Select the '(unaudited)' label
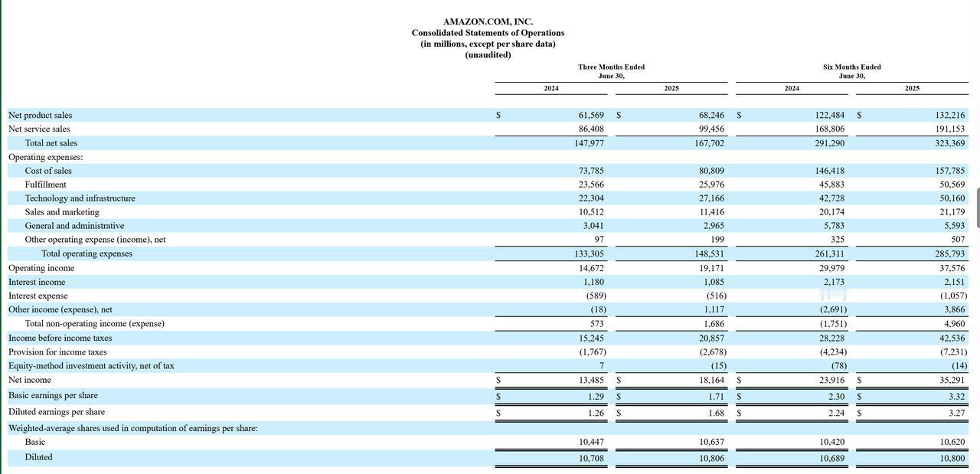This screenshot has width=980, height=474. 488,54
